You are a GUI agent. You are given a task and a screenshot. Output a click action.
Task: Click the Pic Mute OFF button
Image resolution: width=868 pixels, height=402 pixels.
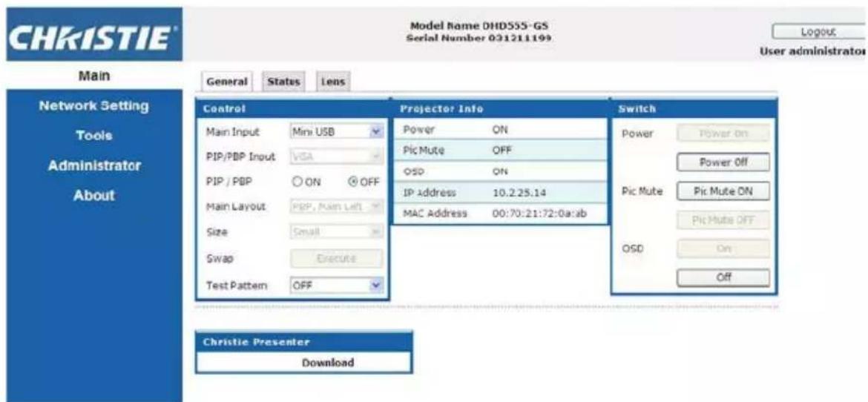point(723,220)
